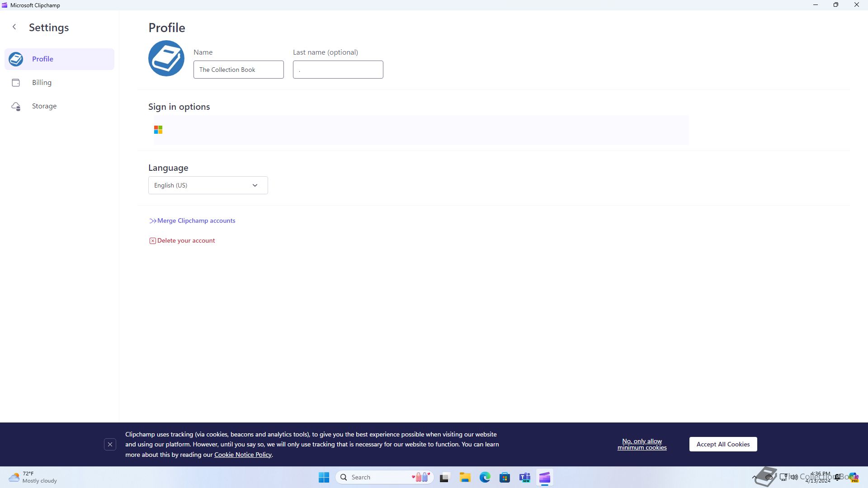
Task: Click the volume icon in system tray
Action: [794, 477]
